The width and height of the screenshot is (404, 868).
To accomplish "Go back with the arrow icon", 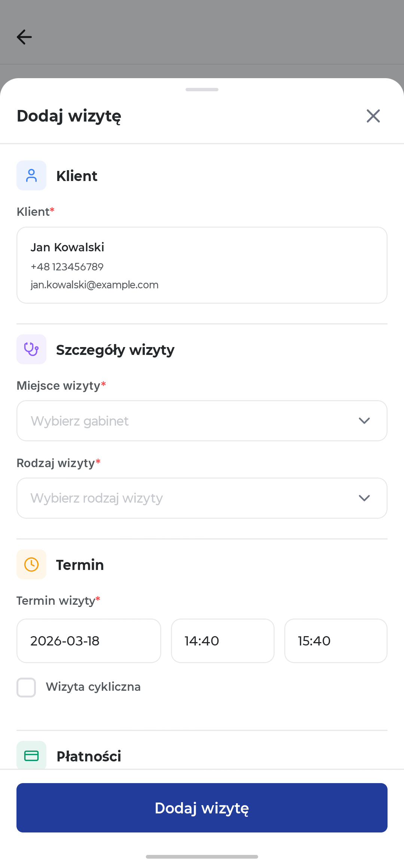I will coord(24,37).
